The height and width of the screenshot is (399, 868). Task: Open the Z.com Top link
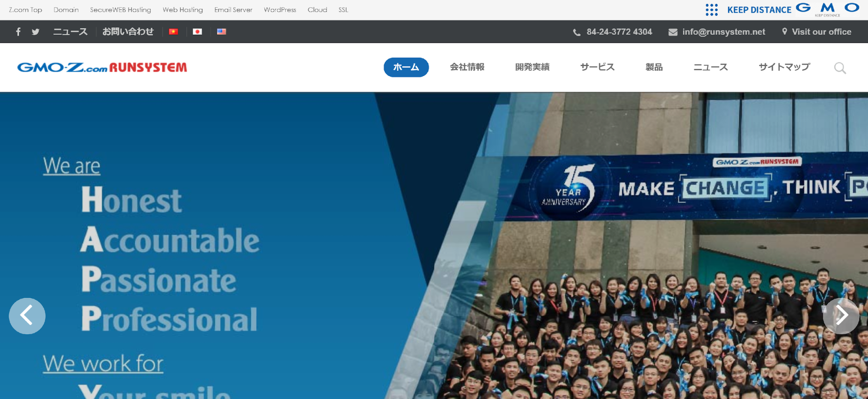26,10
